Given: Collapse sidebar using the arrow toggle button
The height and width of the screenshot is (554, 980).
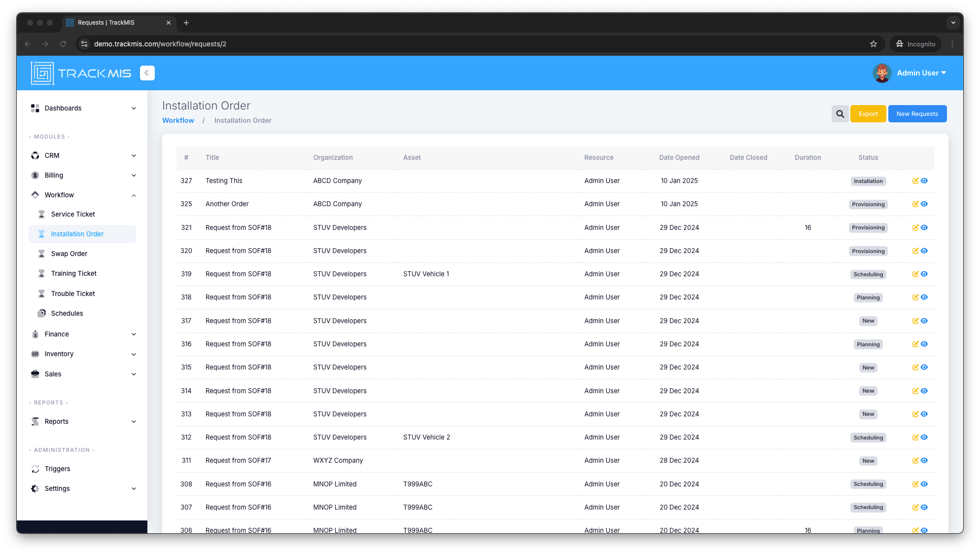Looking at the screenshot, I should coord(147,73).
